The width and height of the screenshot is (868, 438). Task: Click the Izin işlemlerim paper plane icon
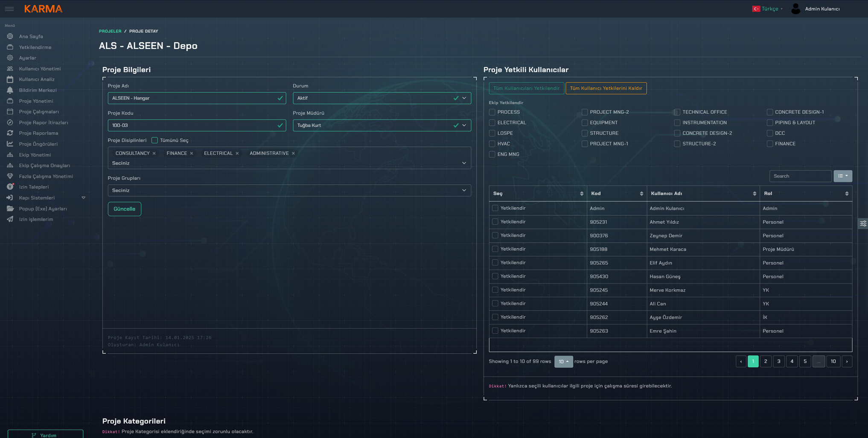10,219
